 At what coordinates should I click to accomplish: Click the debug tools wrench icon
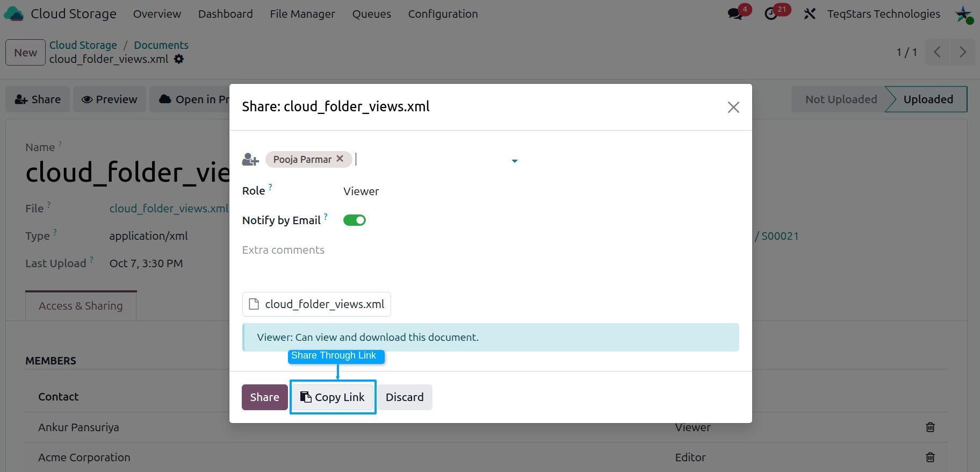pyautogui.click(x=810, y=14)
